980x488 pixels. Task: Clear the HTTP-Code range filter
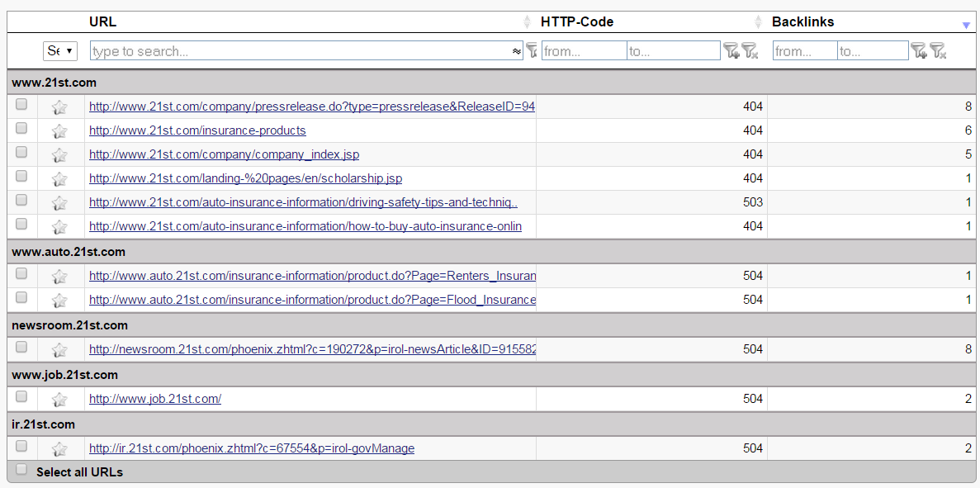pyautogui.click(x=750, y=51)
